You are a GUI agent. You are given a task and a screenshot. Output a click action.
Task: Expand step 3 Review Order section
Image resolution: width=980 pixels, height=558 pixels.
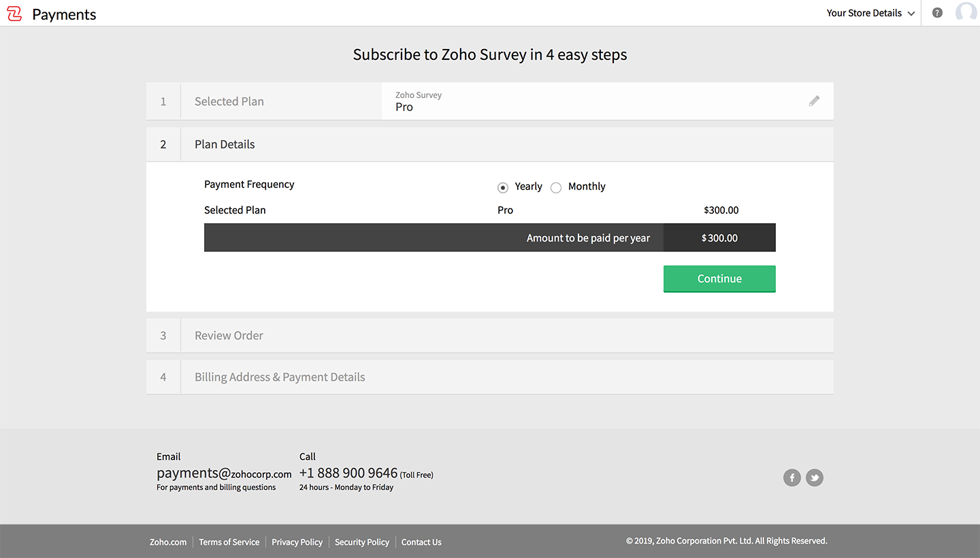click(x=490, y=335)
